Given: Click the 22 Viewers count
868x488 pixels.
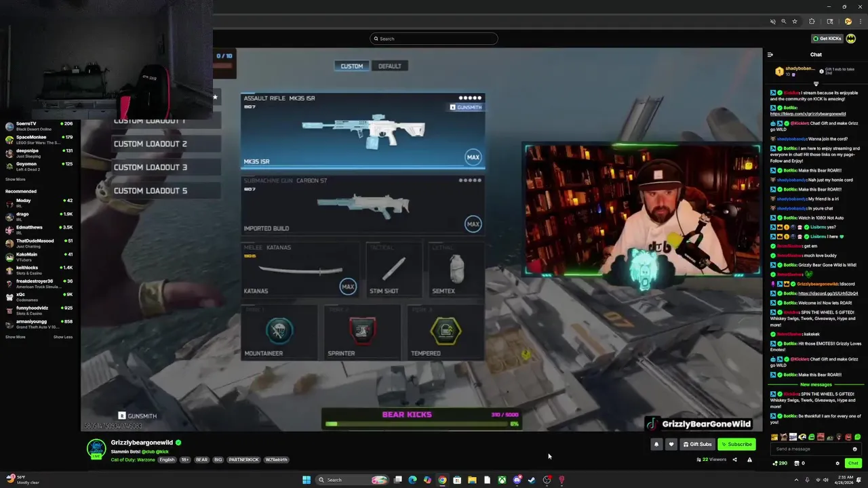Looking at the screenshot, I should tap(711, 460).
